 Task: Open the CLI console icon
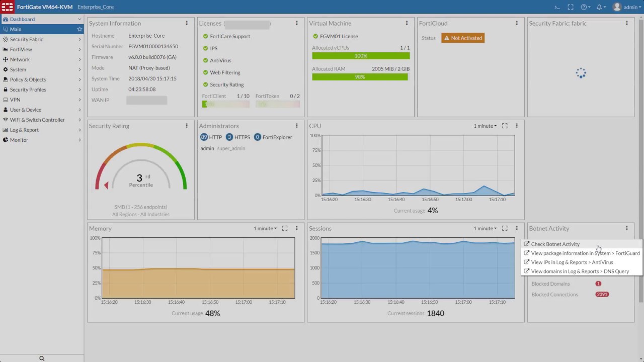pyautogui.click(x=557, y=7)
